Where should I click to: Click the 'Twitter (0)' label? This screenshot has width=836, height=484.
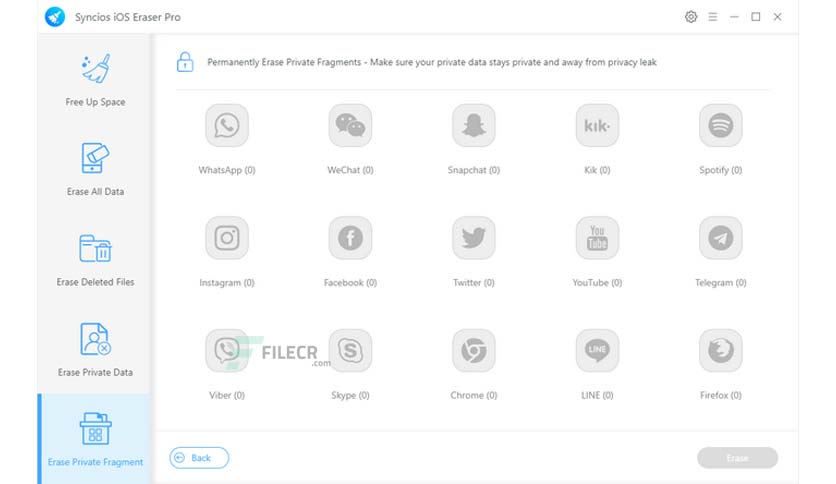tap(473, 283)
